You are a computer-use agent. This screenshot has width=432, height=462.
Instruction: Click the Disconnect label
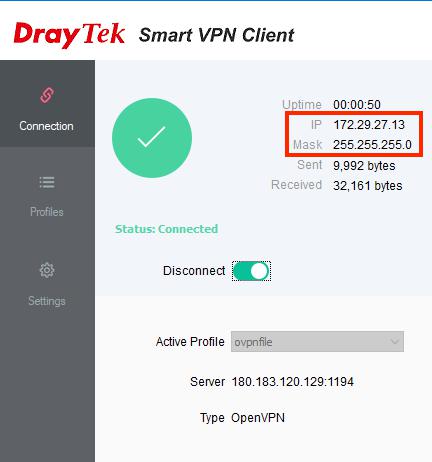[194, 271]
